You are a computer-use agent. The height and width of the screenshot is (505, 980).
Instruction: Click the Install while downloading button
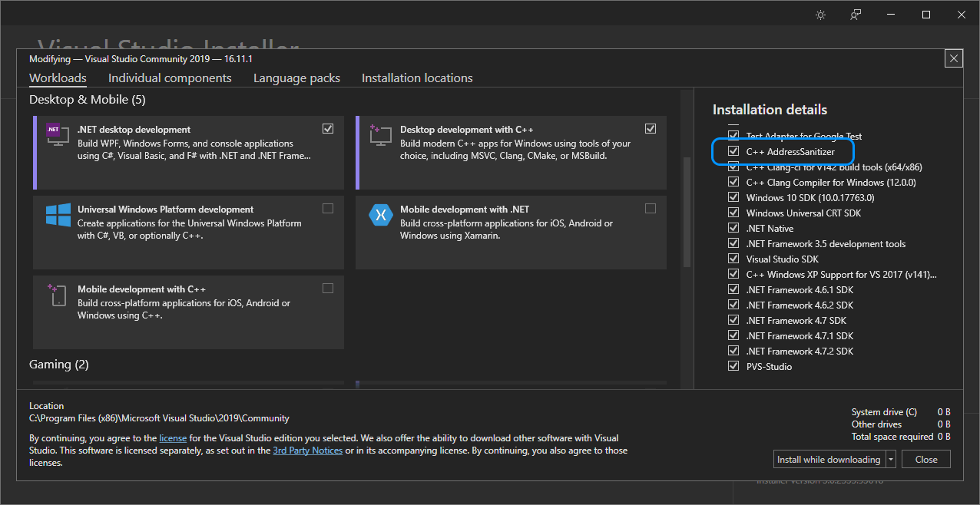pyautogui.click(x=829, y=460)
